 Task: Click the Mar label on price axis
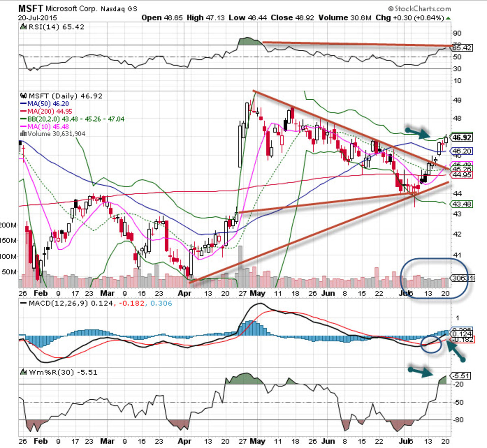107,293
